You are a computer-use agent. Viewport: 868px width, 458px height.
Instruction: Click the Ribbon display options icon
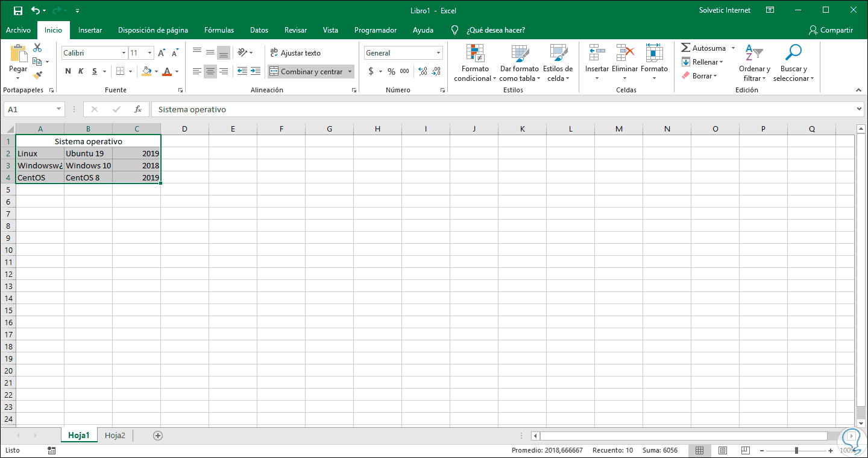770,10
